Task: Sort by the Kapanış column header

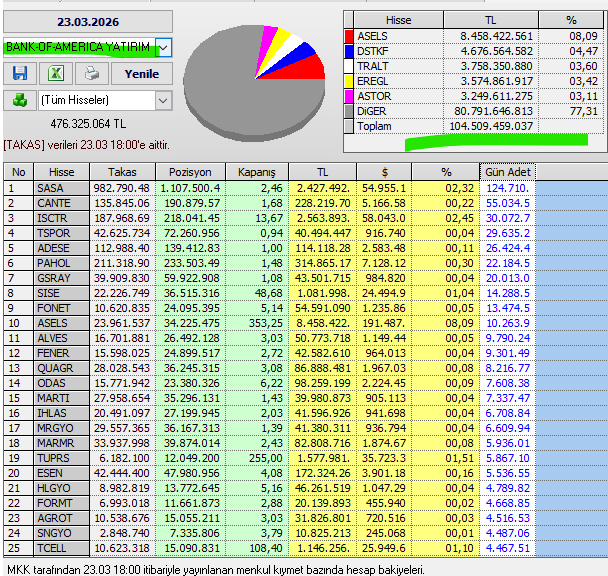Action: tap(257, 172)
